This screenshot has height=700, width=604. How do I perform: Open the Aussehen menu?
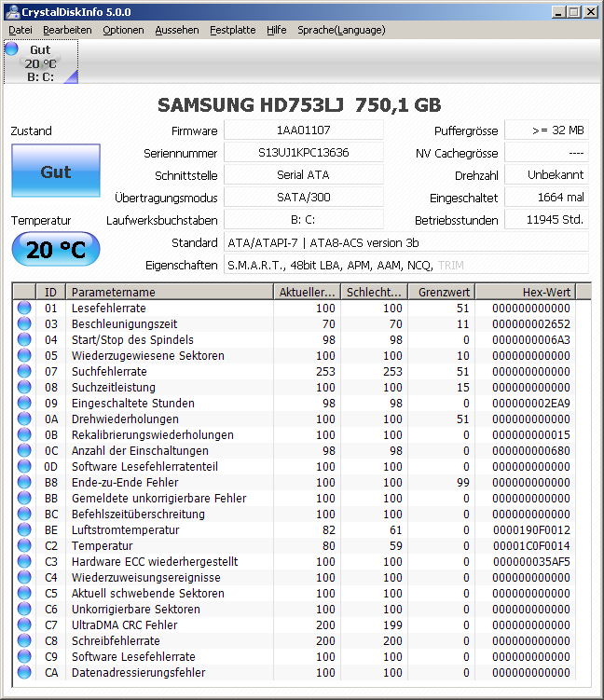(177, 30)
